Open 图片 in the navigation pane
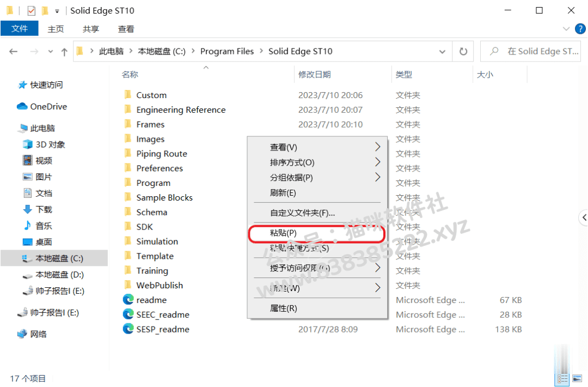The height and width of the screenshot is (387, 588). tap(44, 177)
